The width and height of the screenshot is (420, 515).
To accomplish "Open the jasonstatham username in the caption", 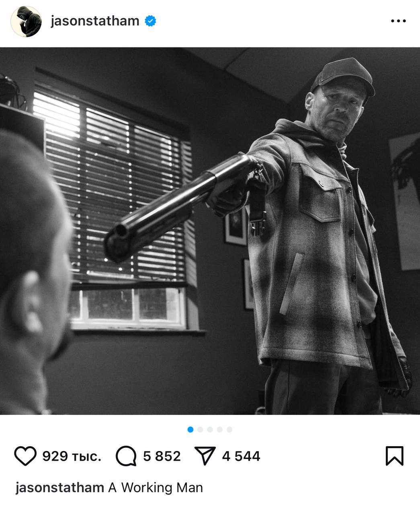I will pos(60,488).
